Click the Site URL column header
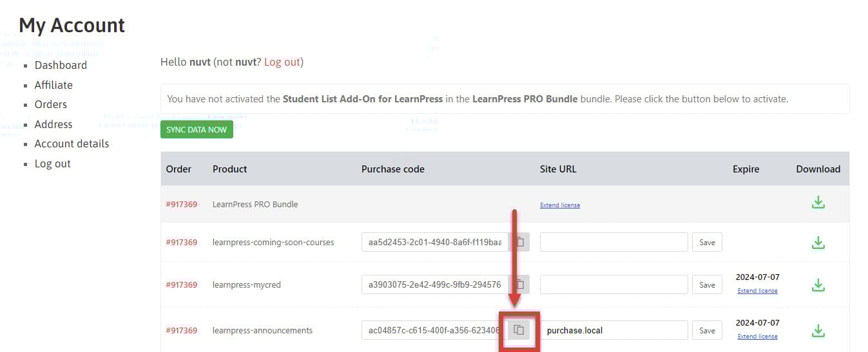 [558, 169]
